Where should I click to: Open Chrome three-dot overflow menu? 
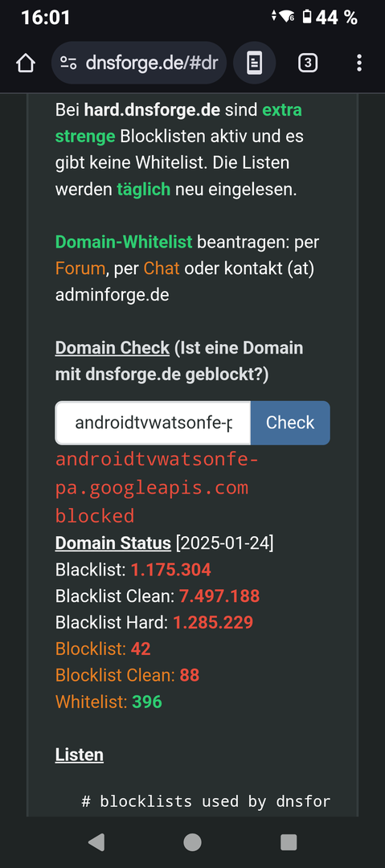pyautogui.click(x=359, y=63)
